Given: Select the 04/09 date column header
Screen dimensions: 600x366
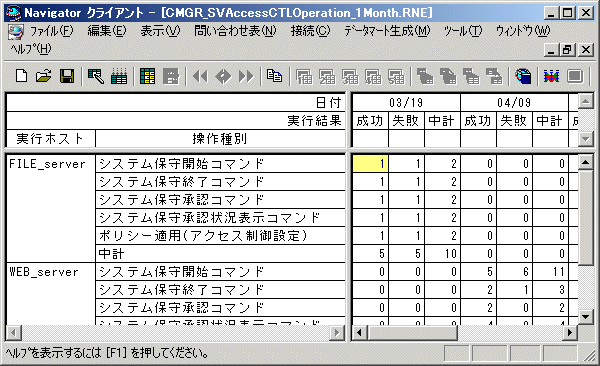Looking at the screenshot, I should pos(514,103).
